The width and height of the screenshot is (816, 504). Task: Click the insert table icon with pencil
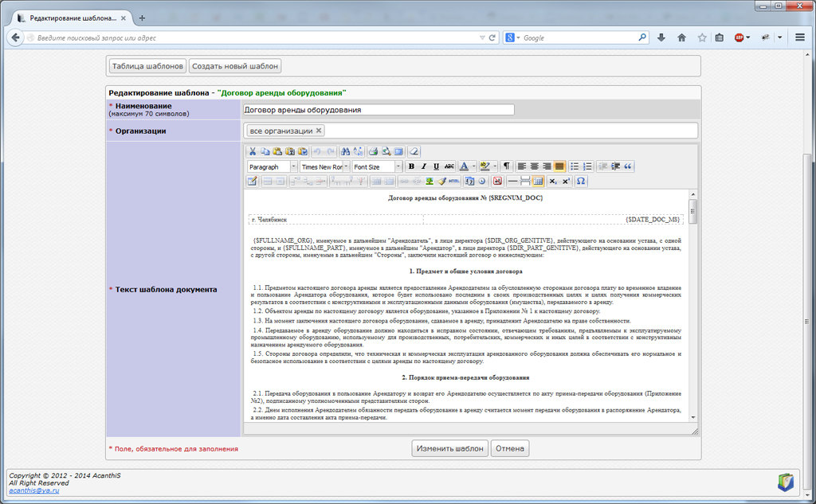(253, 181)
